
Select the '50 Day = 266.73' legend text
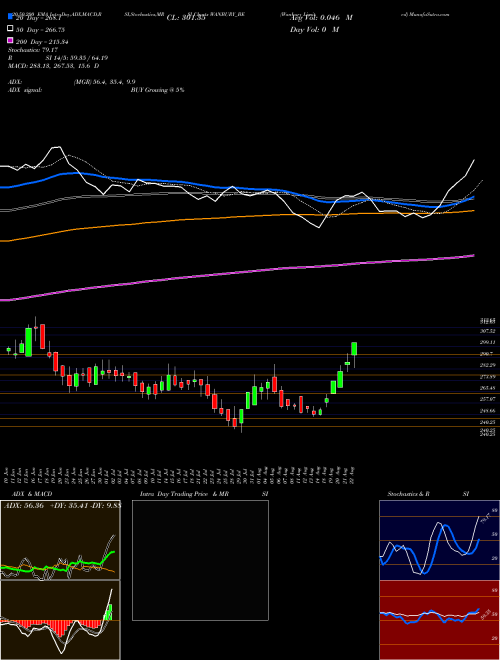[x=41, y=30]
